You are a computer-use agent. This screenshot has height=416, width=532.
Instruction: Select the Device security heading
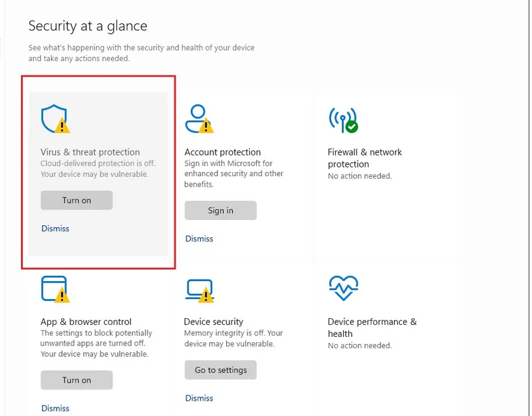[213, 322]
